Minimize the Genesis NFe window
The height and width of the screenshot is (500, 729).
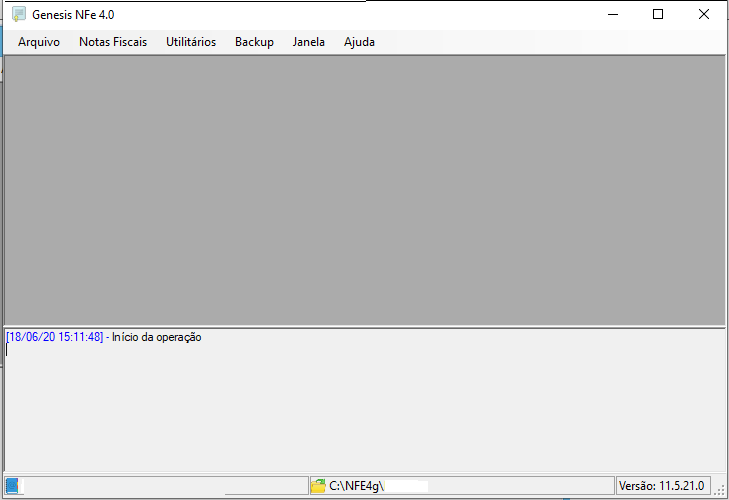pos(613,14)
